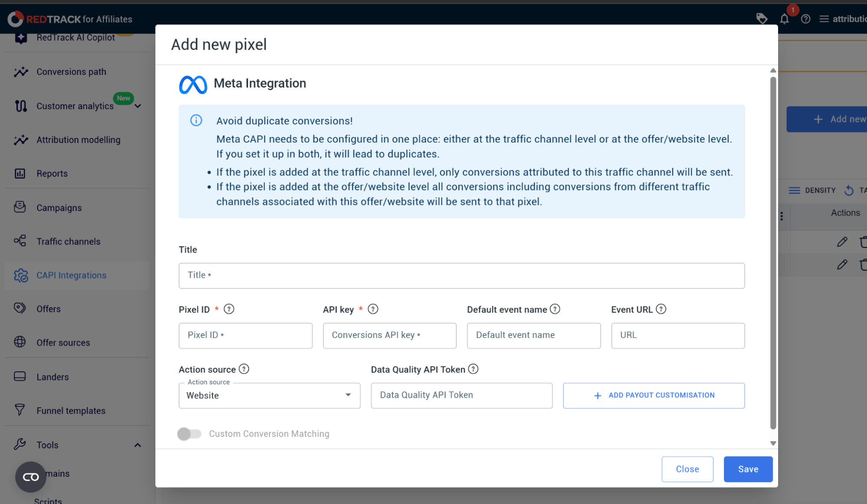Focus the Title input field

click(x=461, y=276)
